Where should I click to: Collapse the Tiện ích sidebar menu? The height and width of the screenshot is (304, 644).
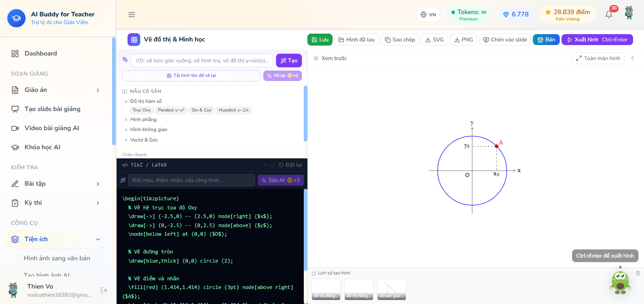point(56,239)
